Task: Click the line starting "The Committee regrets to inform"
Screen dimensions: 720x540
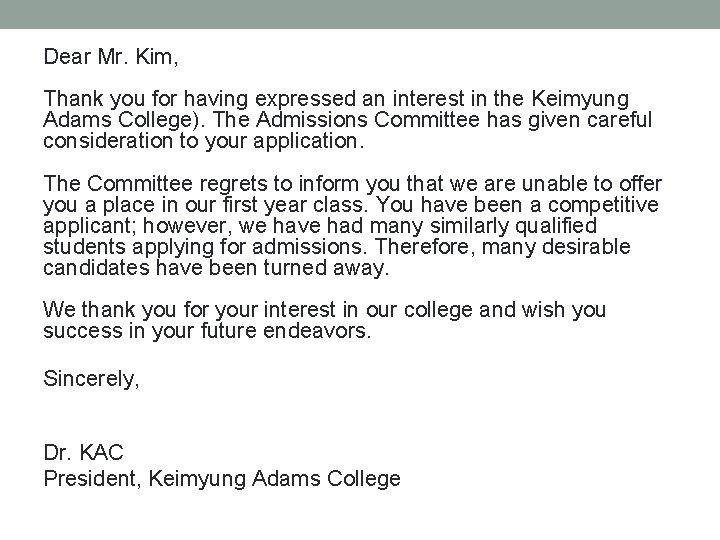Action: coord(352,184)
